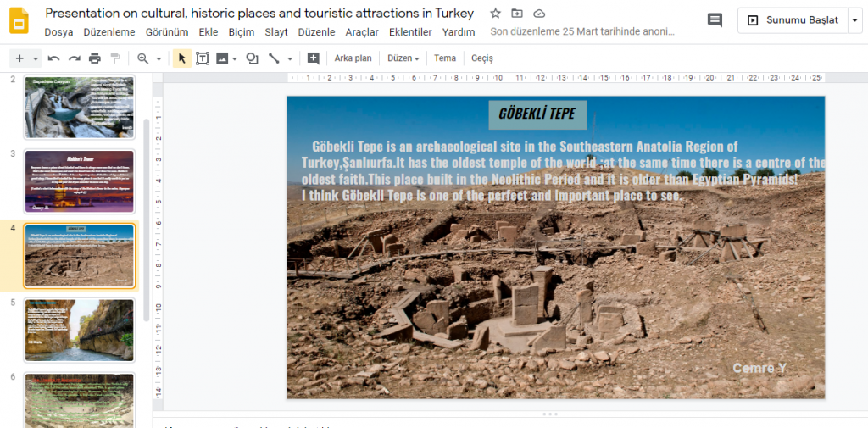Star the presentation
Viewport: 868px width, 428px height.
point(495,14)
